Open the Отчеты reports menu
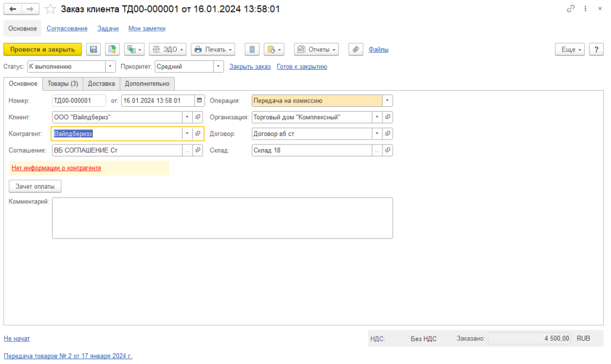611x364 pixels. 316,50
